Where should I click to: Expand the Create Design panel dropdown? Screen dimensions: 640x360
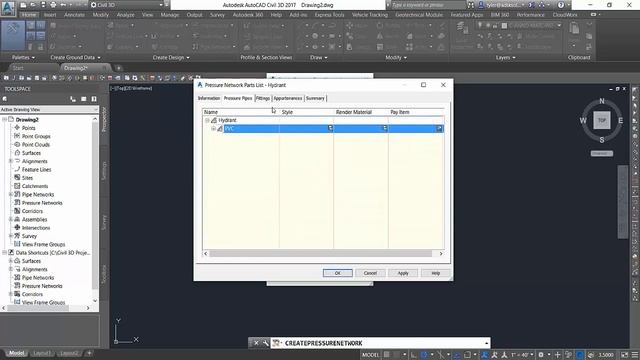(x=171, y=58)
